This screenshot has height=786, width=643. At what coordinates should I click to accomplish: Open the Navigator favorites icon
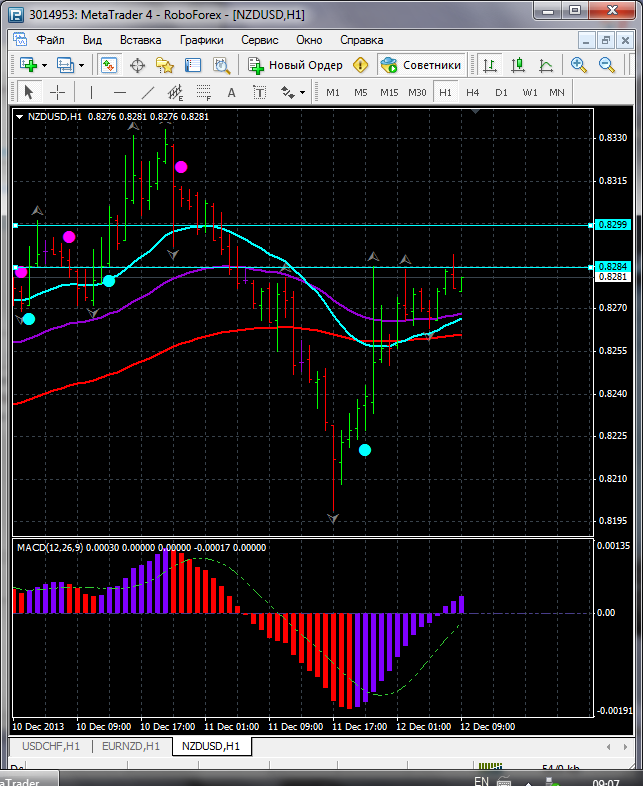165,65
